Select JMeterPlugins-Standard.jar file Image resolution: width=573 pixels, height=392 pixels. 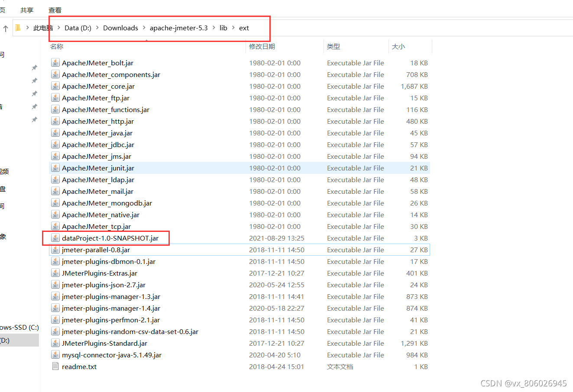[104, 343]
